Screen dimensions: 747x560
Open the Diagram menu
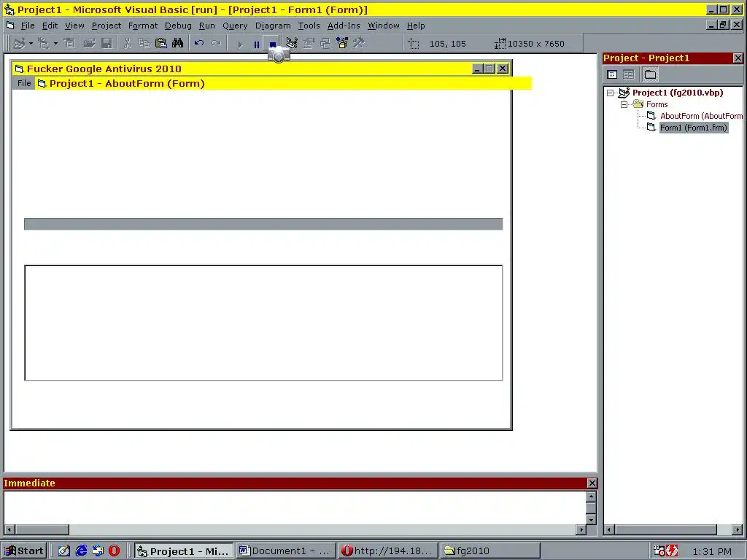273,26
